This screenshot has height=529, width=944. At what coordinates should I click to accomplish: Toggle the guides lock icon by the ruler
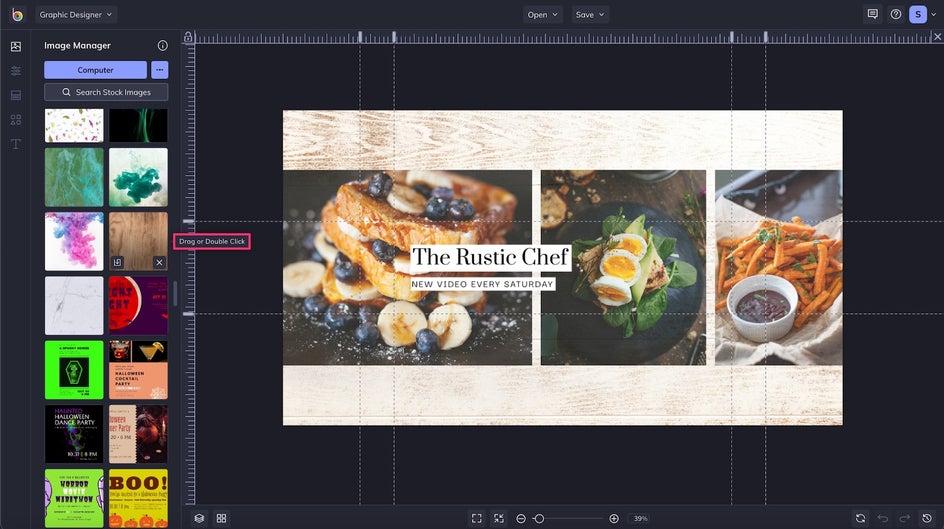coord(188,37)
